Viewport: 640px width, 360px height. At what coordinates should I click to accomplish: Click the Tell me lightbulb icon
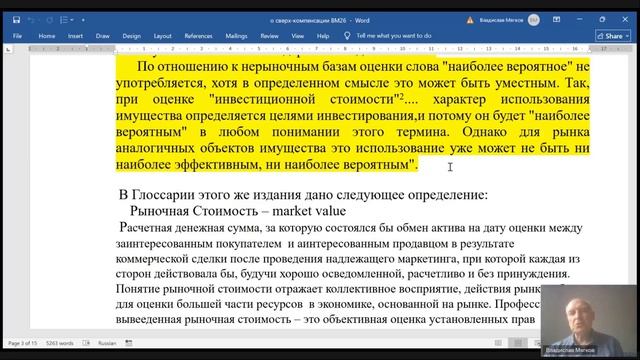coord(347,36)
